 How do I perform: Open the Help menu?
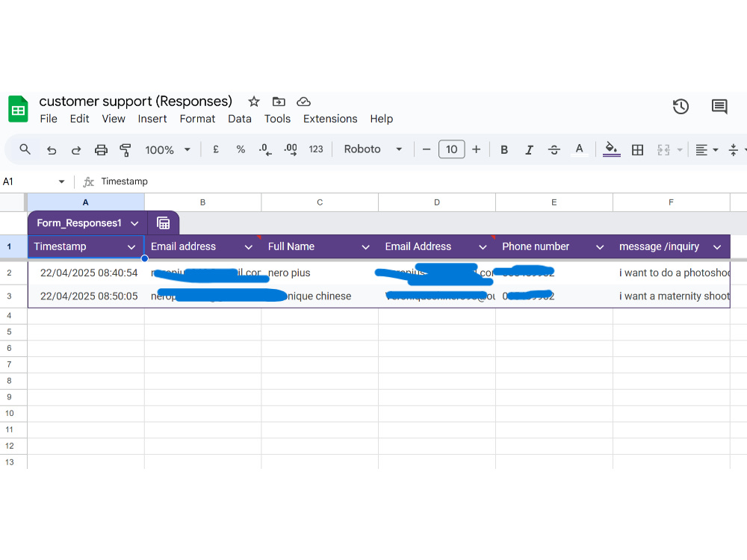pyautogui.click(x=382, y=119)
